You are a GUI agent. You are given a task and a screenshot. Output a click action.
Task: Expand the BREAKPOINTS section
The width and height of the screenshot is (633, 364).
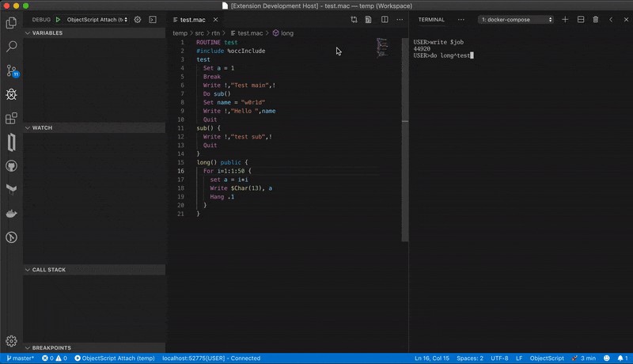[x=51, y=347]
